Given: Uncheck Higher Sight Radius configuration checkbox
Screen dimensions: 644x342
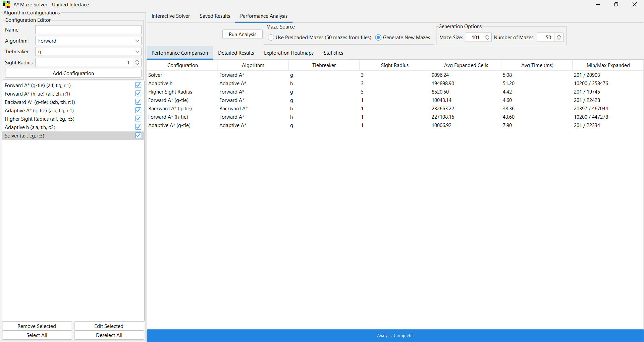Looking at the screenshot, I should point(138,119).
